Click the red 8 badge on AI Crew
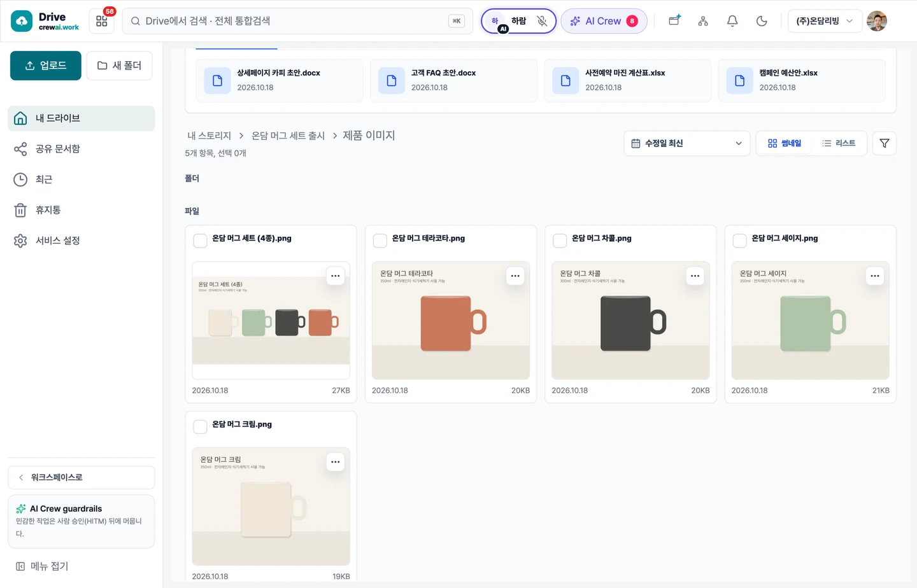This screenshot has width=917, height=588. (x=632, y=21)
